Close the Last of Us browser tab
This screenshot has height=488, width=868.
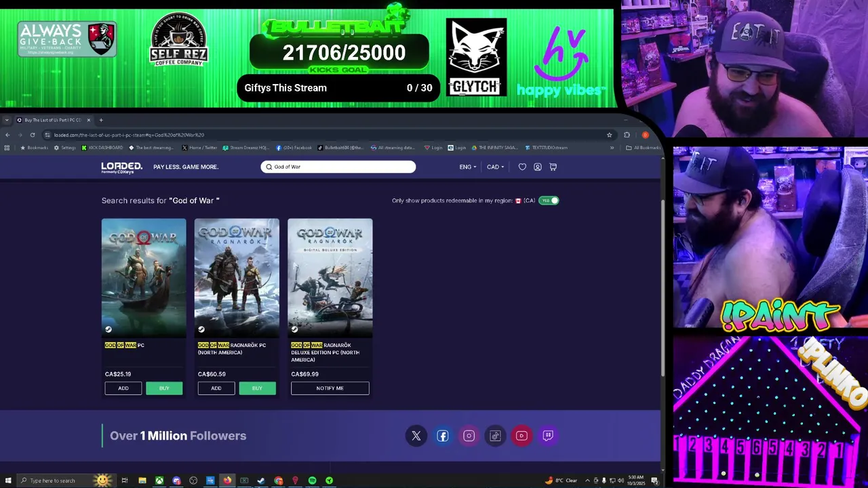[x=88, y=120]
